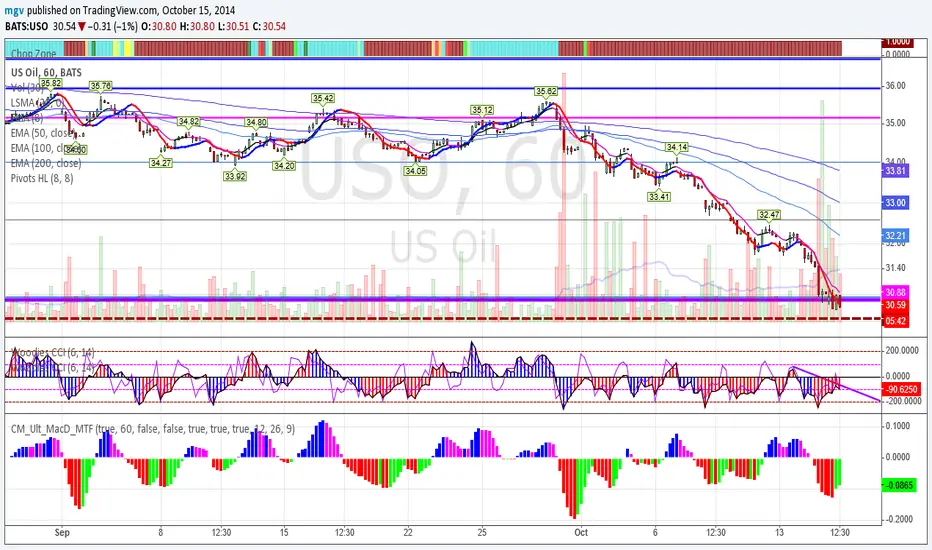Click the MACD -0.2000 scale label
This screenshot has width=932, height=550.
pyautogui.click(x=897, y=519)
